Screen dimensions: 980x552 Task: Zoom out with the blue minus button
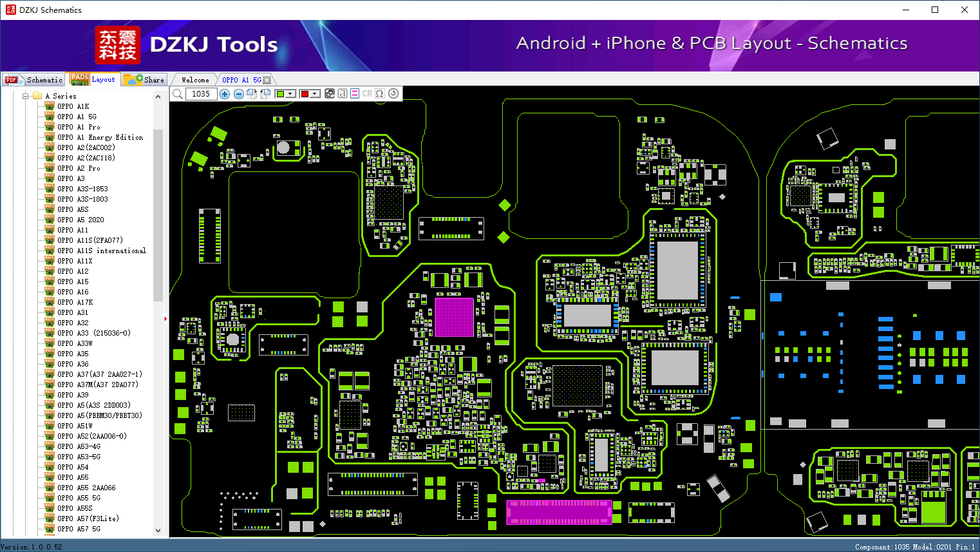239,94
